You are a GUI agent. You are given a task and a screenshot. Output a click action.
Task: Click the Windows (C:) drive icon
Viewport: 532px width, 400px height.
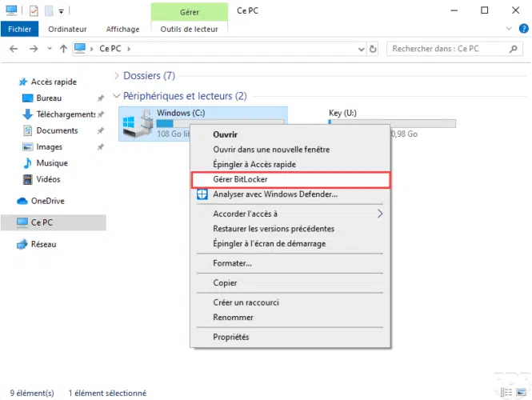click(138, 123)
